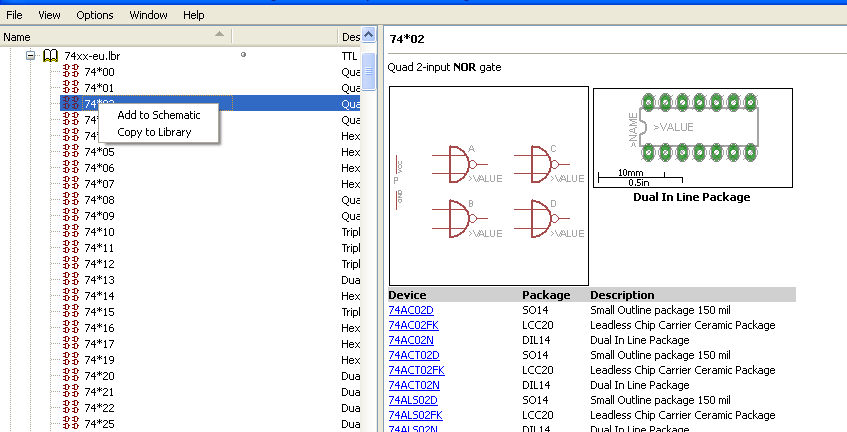Open the 74ALS02D device link
Image resolution: width=847 pixels, height=432 pixels.
click(413, 401)
